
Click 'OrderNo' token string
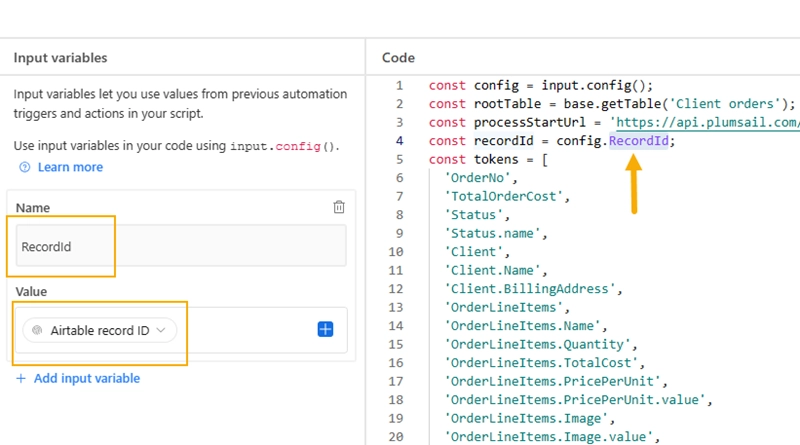coord(477,178)
